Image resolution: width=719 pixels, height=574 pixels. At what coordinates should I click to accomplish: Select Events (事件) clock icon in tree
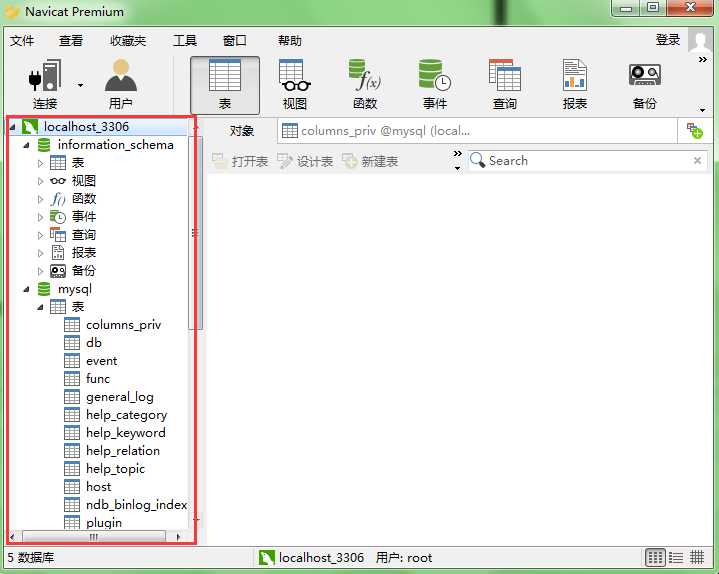(58, 217)
